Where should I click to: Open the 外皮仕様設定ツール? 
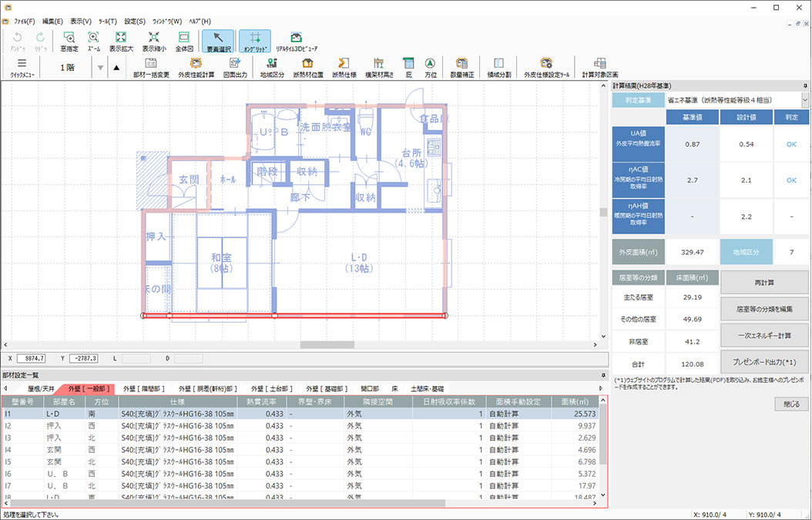coord(546,67)
